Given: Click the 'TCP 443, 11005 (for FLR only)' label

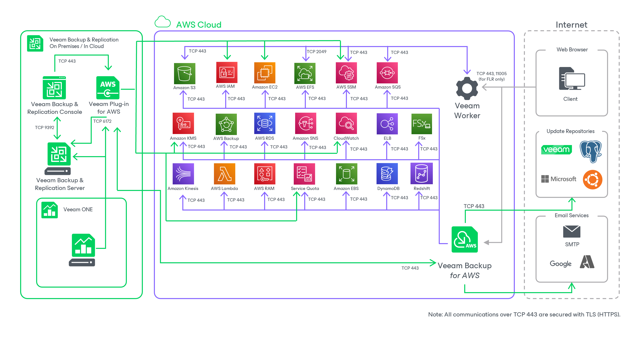Looking at the screenshot, I should pos(491,76).
